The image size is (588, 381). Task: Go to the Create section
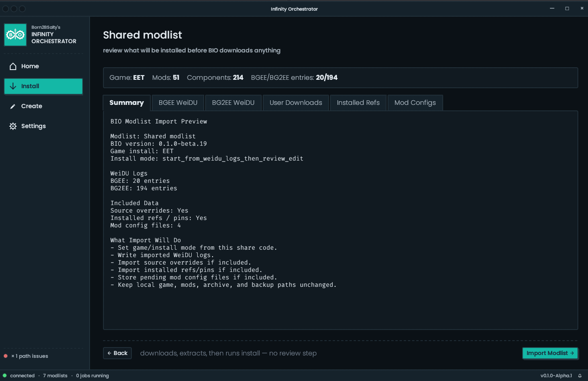click(x=44, y=106)
